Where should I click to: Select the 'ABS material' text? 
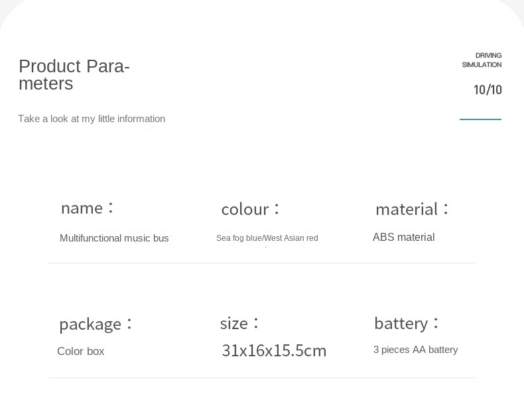pyautogui.click(x=403, y=238)
